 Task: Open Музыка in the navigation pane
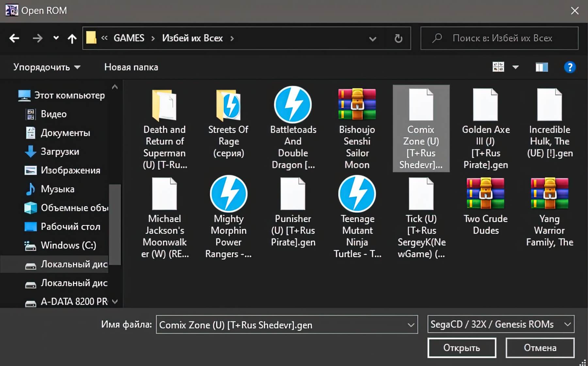tap(50, 189)
